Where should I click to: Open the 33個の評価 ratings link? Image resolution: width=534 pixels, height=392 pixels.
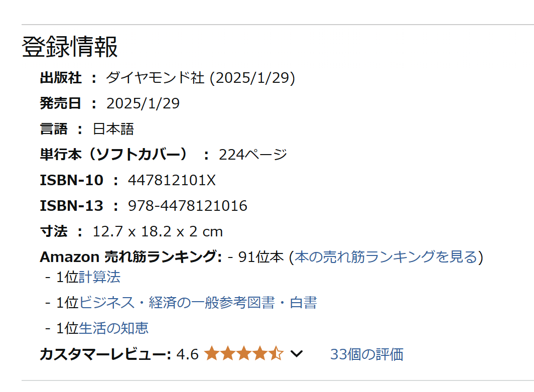coord(367,354)
